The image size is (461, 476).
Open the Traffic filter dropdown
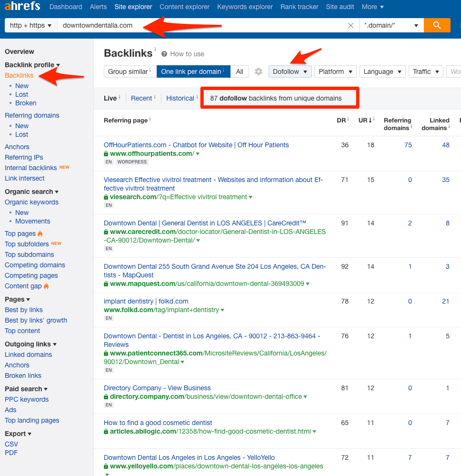[x=426, y=71]
